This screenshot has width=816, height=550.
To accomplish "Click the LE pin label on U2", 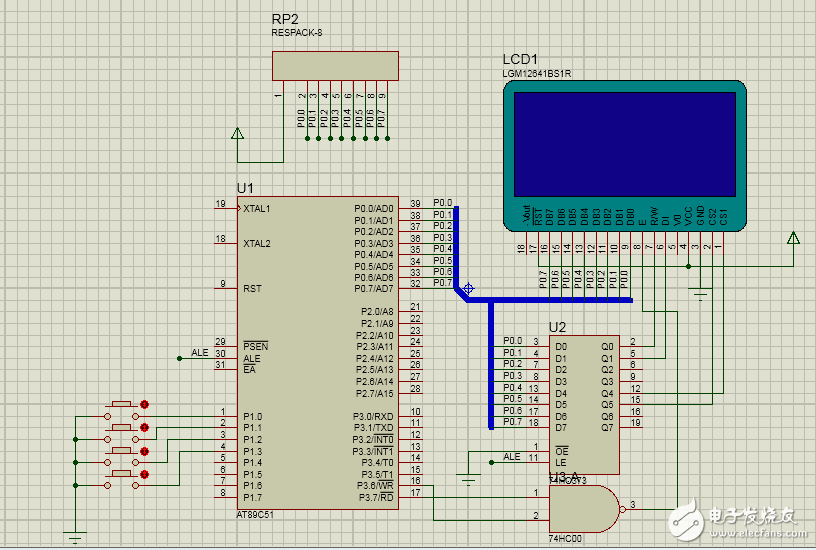I will 560,463.
